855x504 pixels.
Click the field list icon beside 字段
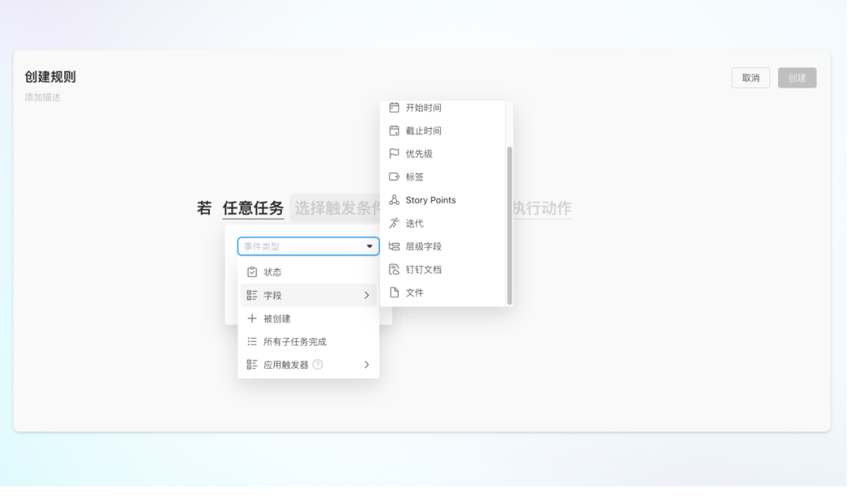tap(252, 295)
